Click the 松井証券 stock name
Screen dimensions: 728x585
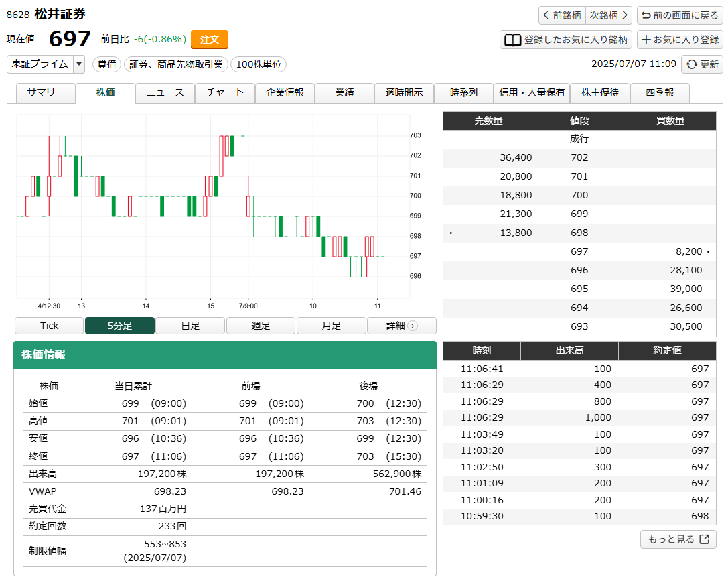(60, 14)
